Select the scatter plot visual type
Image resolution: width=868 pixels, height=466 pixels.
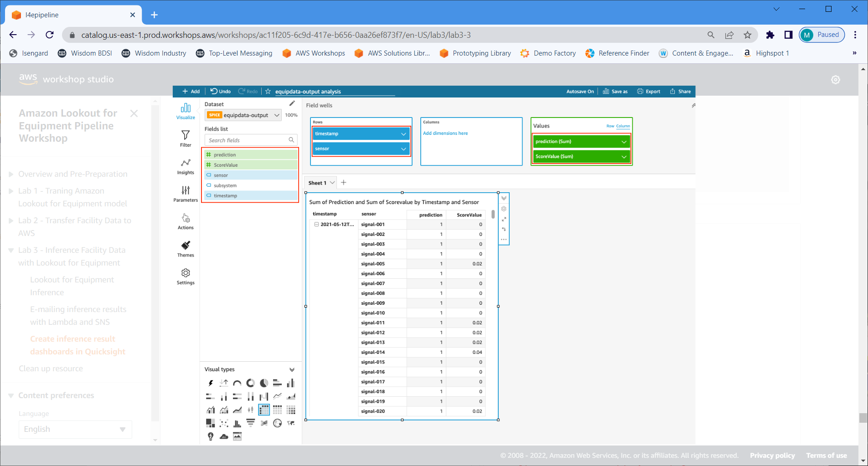click(224, 423)
